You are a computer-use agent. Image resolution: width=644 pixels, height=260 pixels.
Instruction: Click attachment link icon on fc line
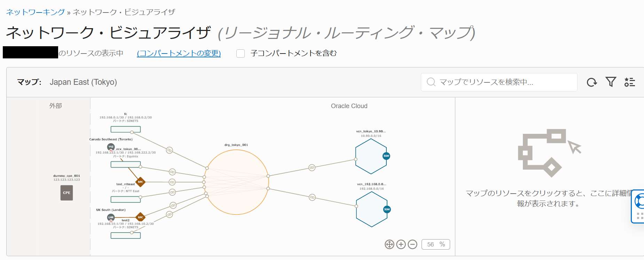(x=170, y=151)
